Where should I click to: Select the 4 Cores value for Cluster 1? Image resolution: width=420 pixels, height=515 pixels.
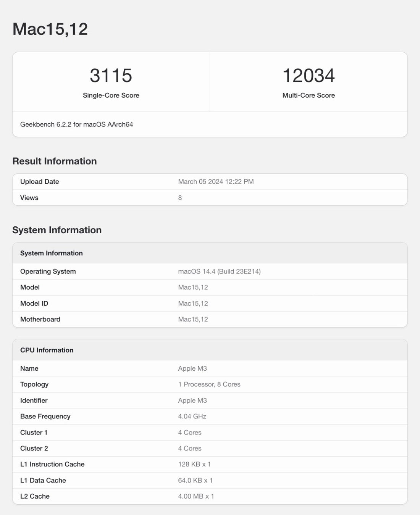190,433
